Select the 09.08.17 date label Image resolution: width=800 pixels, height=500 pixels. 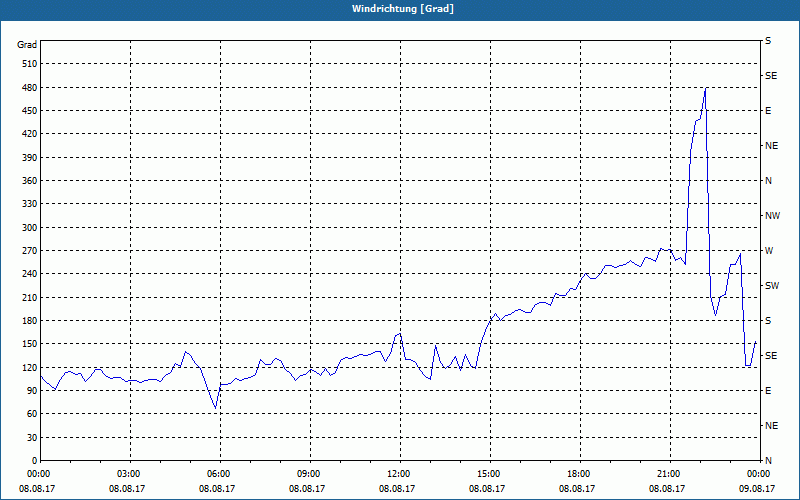[757, 489]
